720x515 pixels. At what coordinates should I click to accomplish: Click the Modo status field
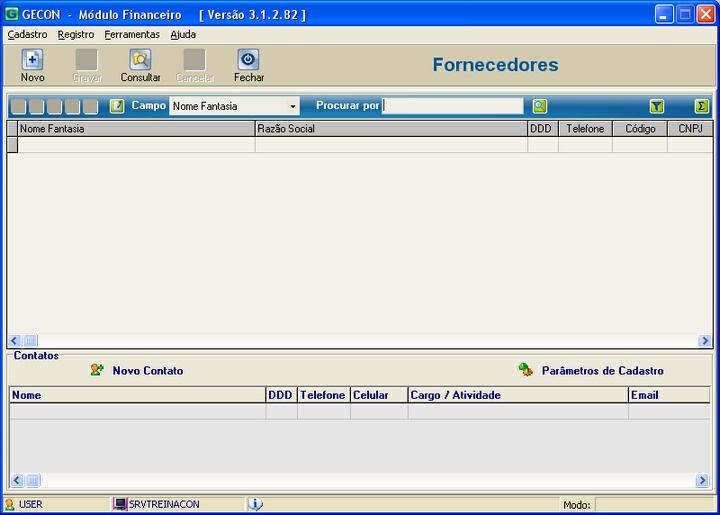pyautogui.click(x=654, y=505)
